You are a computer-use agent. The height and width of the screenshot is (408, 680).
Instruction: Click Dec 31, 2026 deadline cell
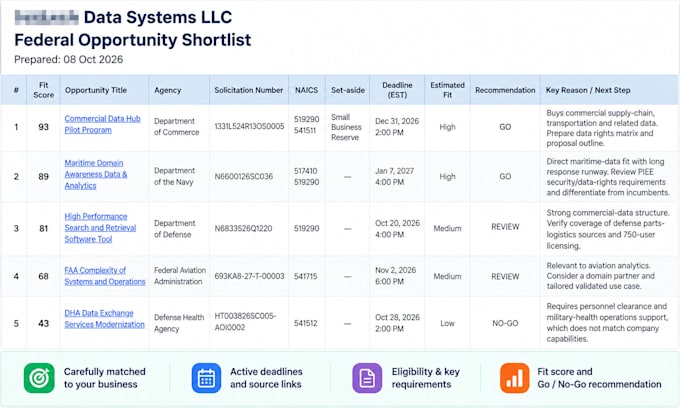(x=397, y=127)
